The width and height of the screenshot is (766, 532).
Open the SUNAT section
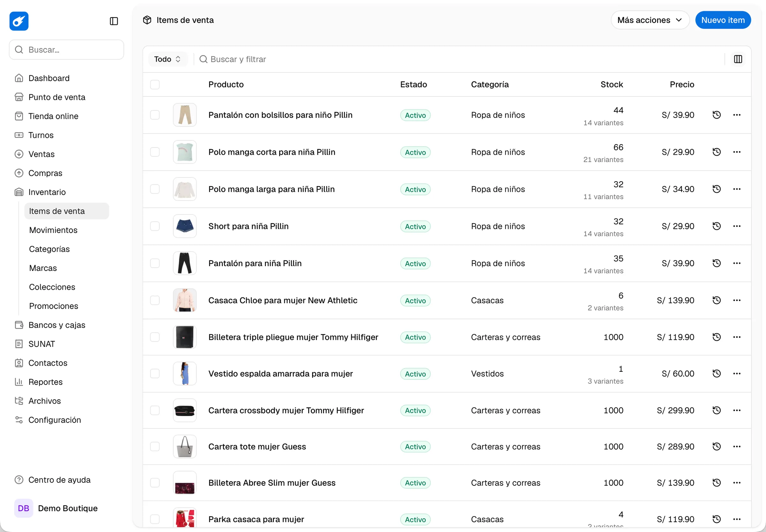pyautogui.click(x=35, y=344)
